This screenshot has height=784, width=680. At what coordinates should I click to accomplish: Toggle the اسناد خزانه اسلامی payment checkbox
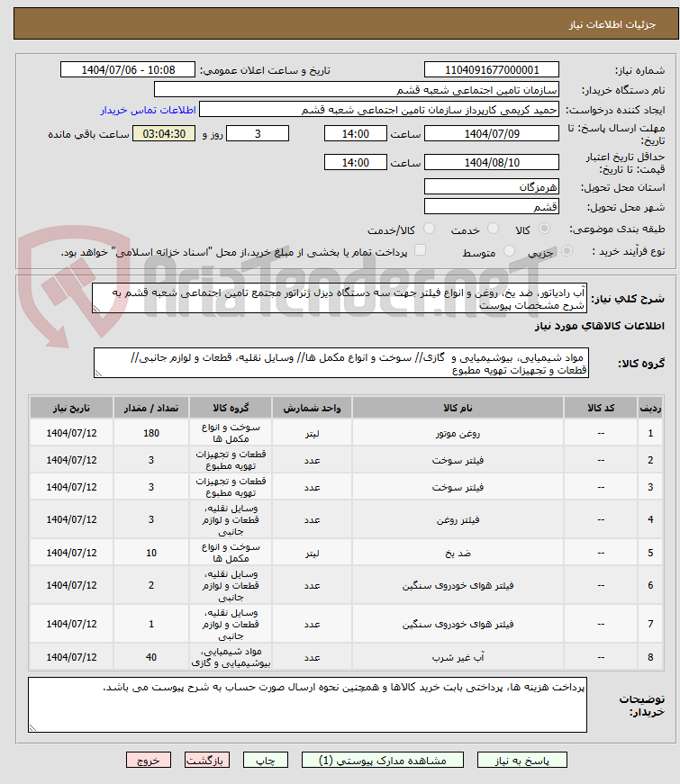421,250
